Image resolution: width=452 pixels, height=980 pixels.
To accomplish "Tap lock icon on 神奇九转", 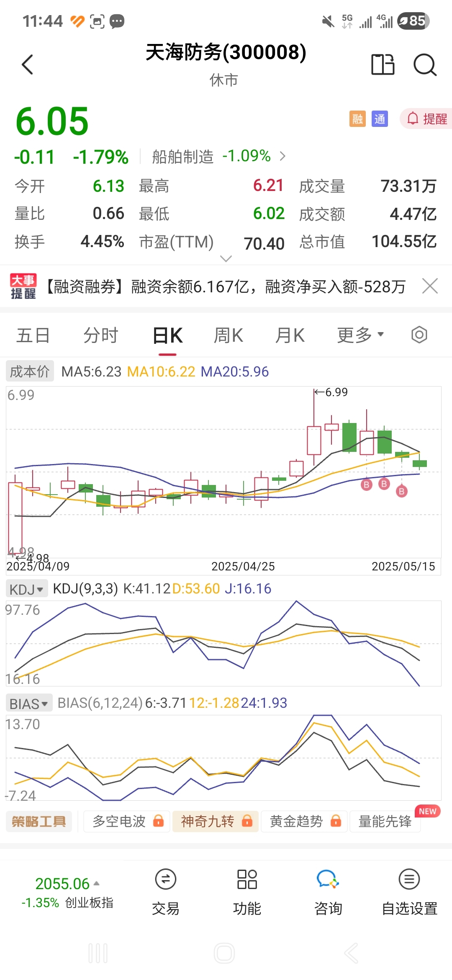I will (247, 821).
